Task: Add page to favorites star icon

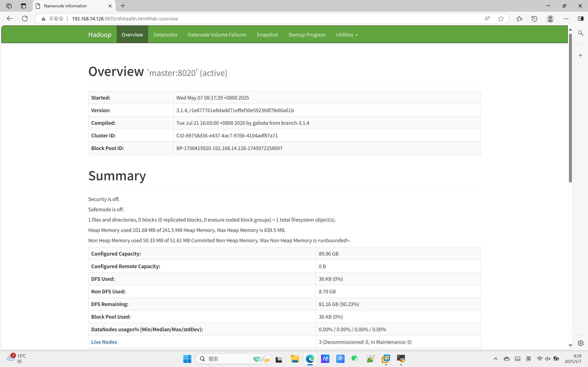Action: coord(501,19)
